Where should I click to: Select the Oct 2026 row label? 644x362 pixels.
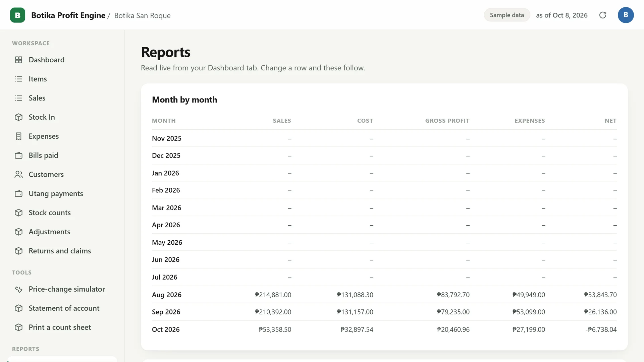coord(166,329)
